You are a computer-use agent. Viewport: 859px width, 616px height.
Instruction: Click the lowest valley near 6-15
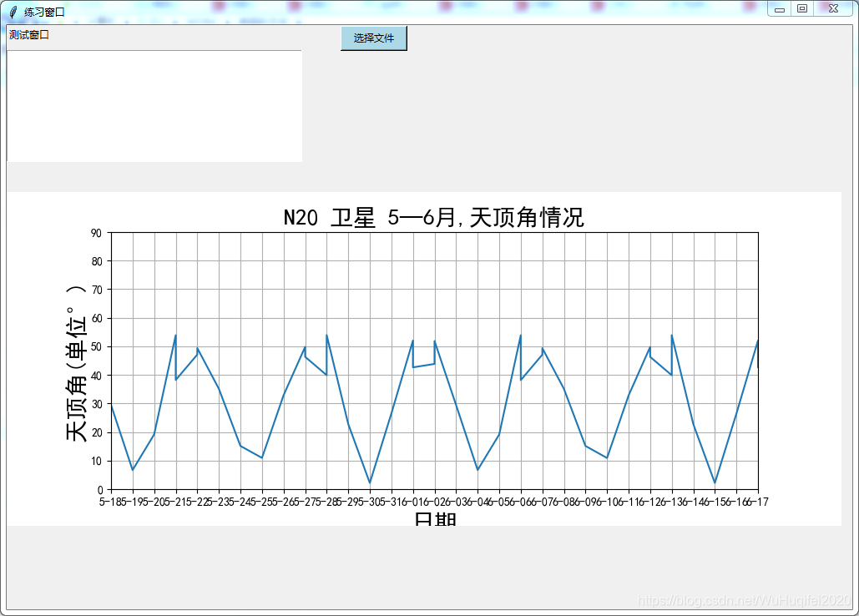pyautogui.click(x=714, y=482)
